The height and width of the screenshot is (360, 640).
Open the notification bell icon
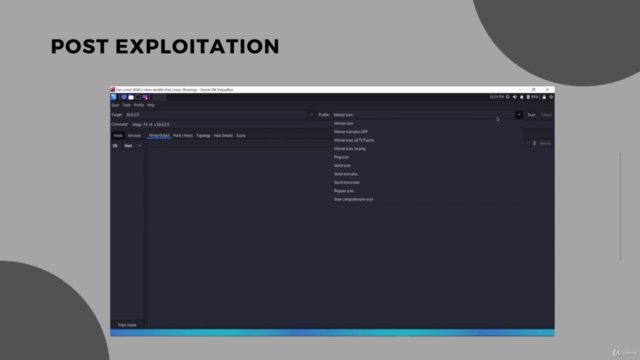[522, 97]
